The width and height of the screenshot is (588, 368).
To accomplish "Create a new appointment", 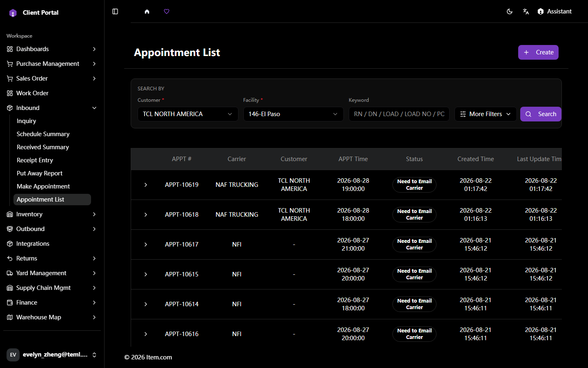I will point(538,52).
